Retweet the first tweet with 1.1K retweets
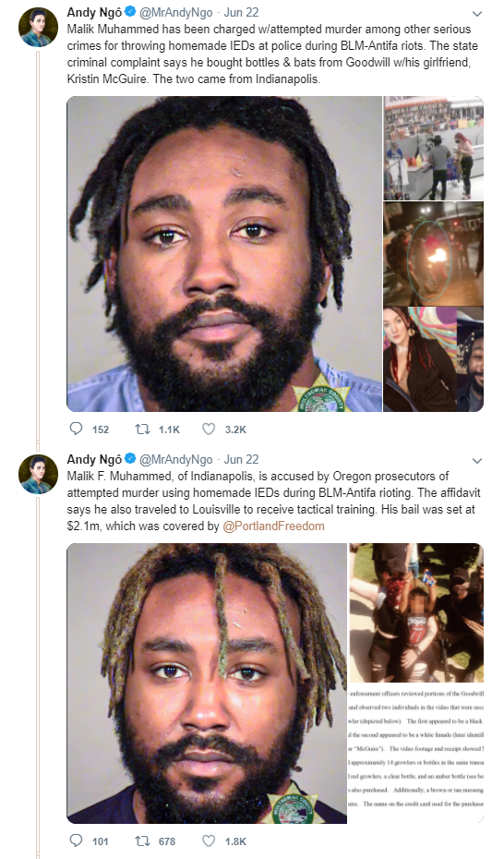 coord(142,429)
